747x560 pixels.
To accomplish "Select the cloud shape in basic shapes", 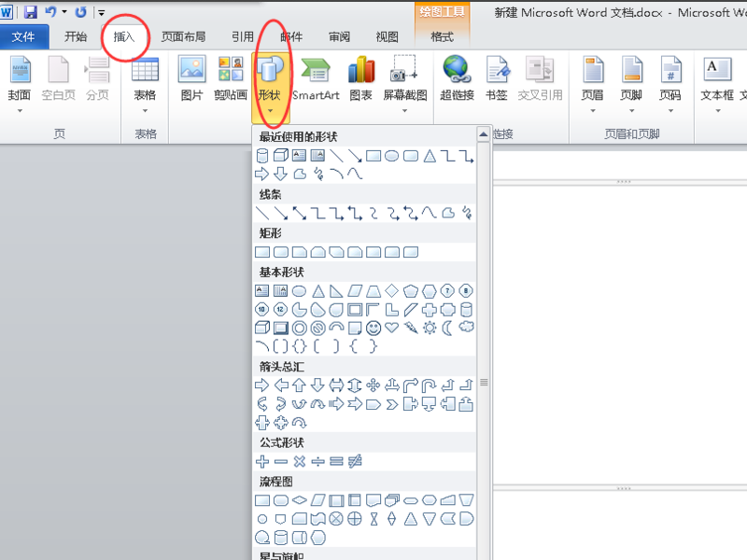I will point(466,328).
